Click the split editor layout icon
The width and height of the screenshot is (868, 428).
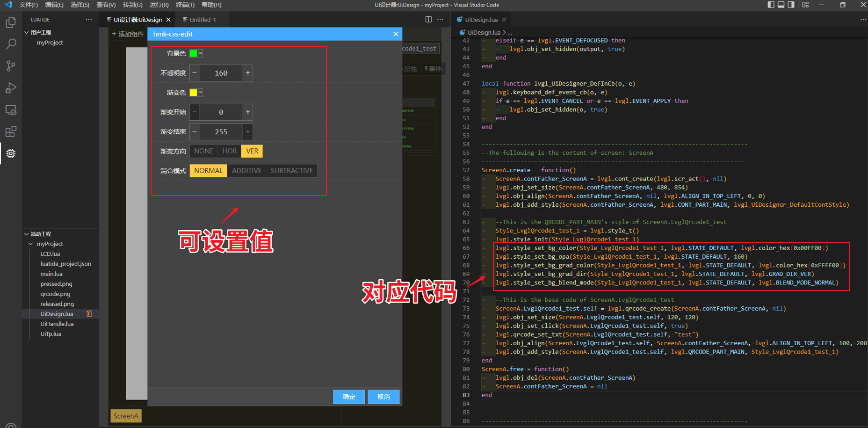[x=428, y=20]
